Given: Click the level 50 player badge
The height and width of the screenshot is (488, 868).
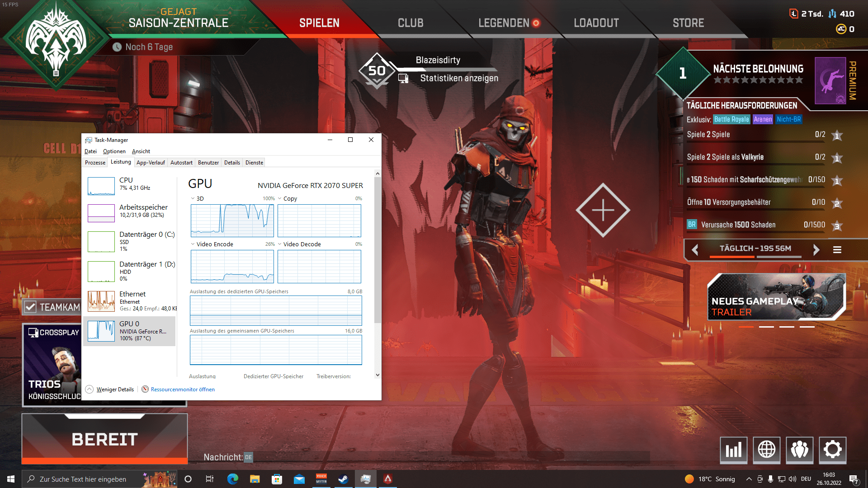Looking at the screenshot, I should click(377, 70).
